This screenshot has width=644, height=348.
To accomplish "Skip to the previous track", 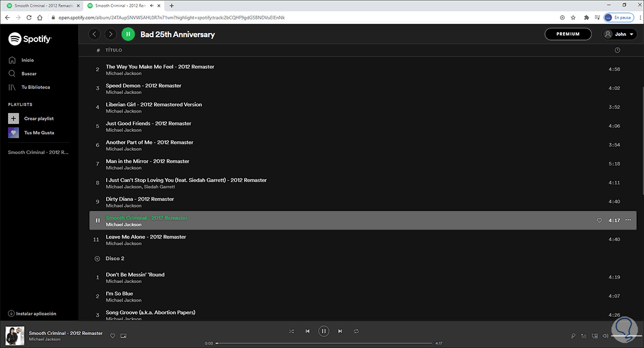I will (308, 331).
